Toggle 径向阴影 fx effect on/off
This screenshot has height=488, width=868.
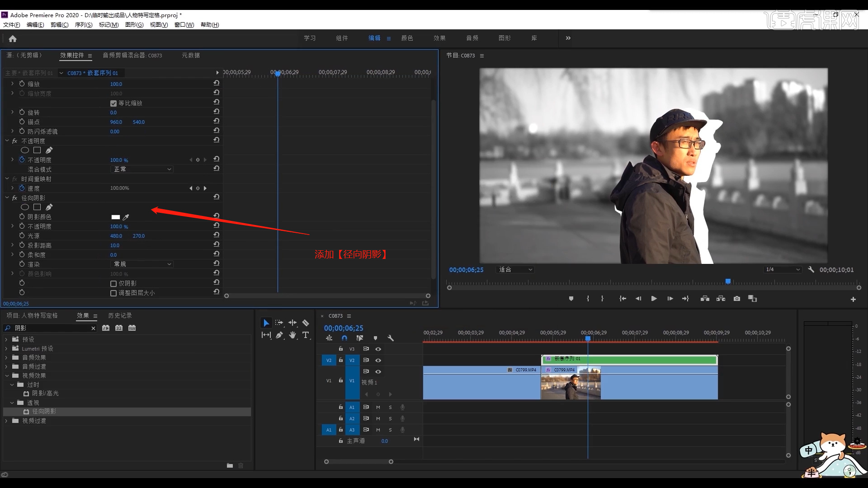[15, 198]
